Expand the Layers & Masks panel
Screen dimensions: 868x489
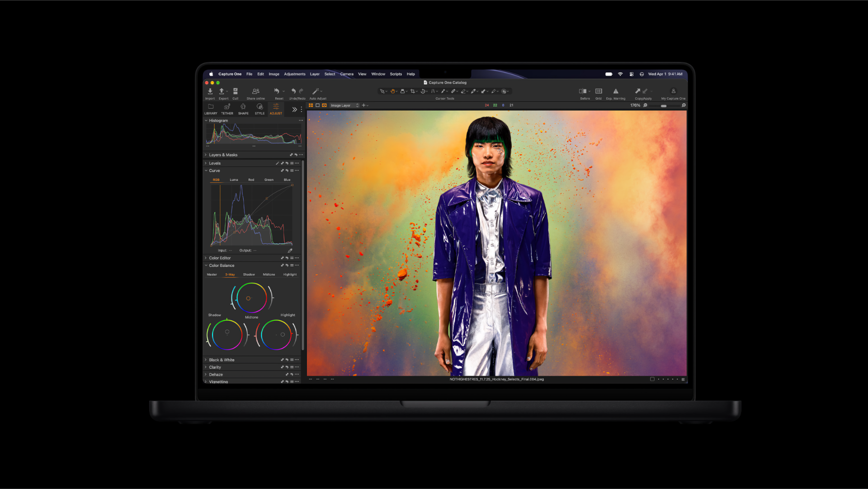coord(206,155)
